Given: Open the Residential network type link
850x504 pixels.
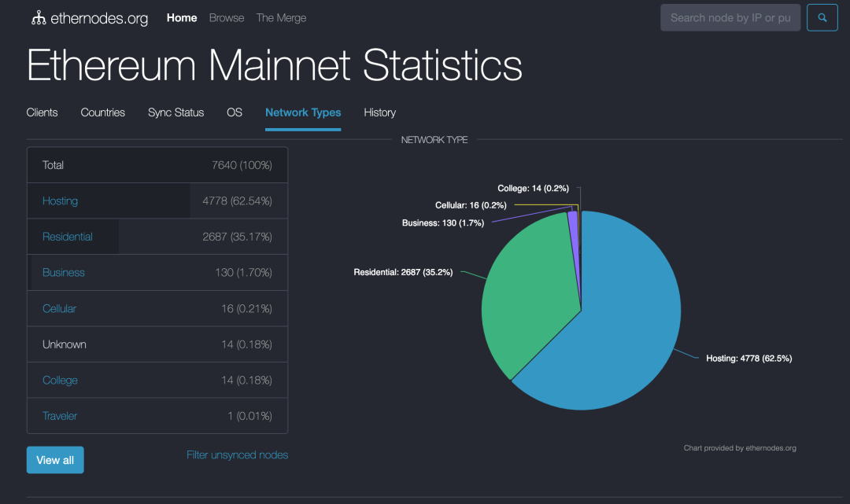Looking at the screenshot, I should pyautogui.click(x=68, y=237).
